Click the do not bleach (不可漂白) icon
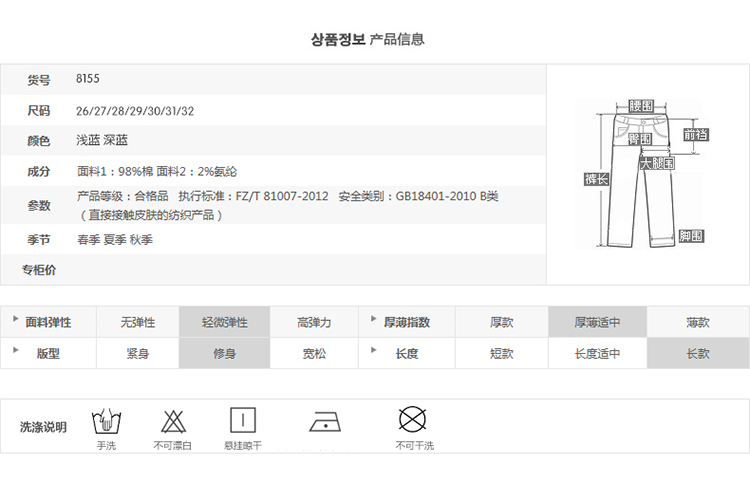 pos(172,419)
